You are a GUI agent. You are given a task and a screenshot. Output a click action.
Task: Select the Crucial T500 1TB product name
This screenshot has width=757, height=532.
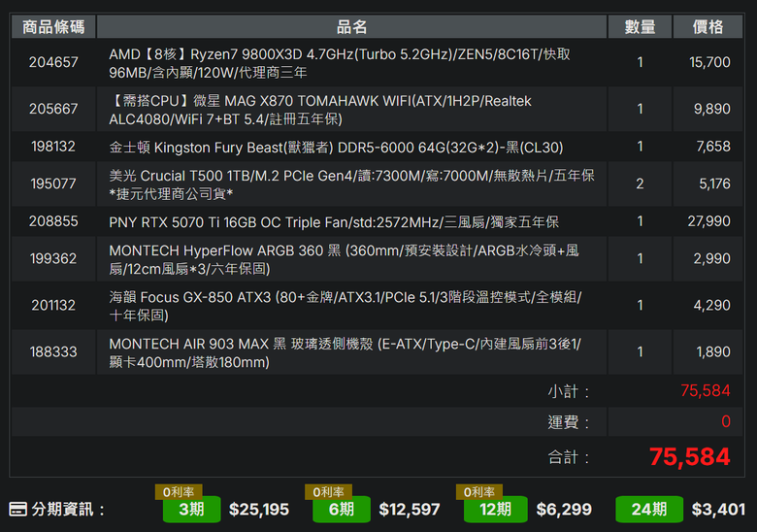tap(351, 184)
